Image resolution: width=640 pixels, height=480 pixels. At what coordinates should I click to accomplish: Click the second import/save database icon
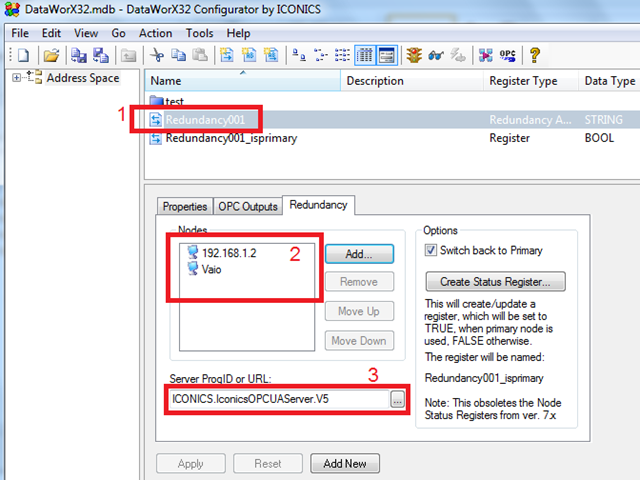tap(100, 55)
